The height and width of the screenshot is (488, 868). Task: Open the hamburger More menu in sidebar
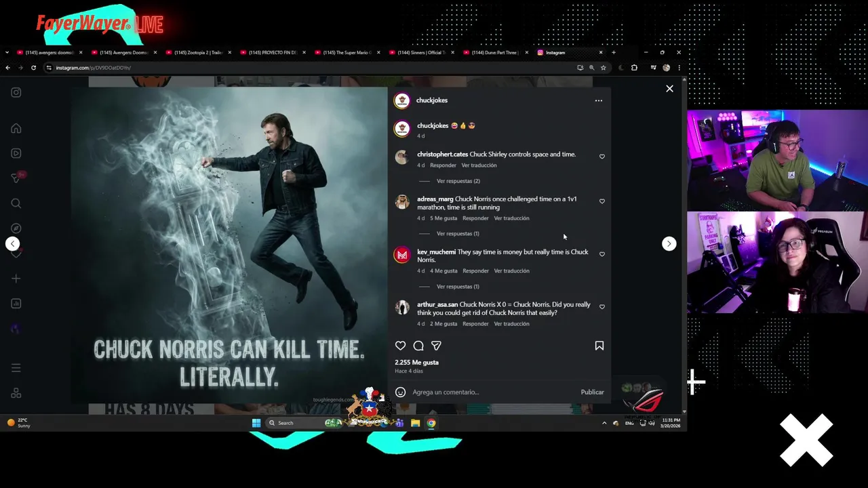coord(16,368)
